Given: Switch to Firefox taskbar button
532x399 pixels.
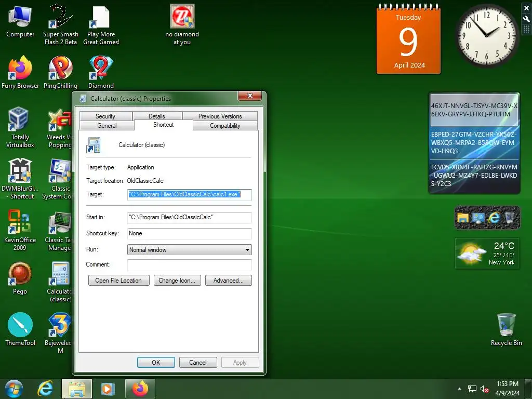Looking at the screenshot, I should (140, 389).
